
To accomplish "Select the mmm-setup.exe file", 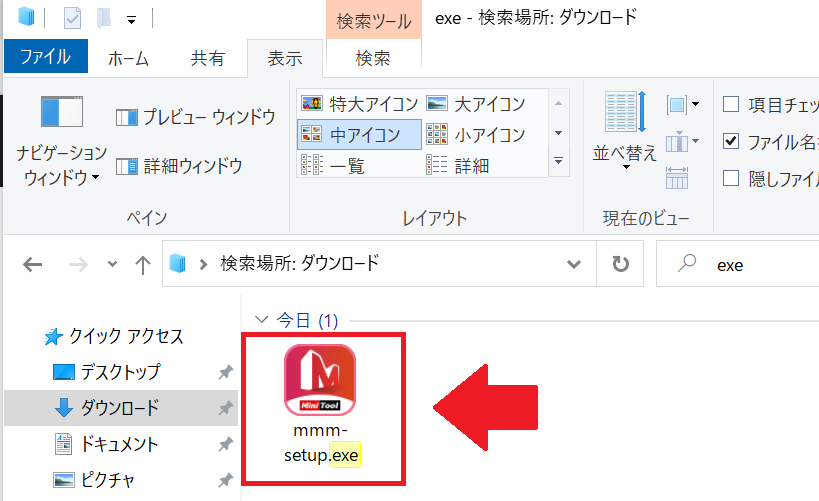I will 320,406.
